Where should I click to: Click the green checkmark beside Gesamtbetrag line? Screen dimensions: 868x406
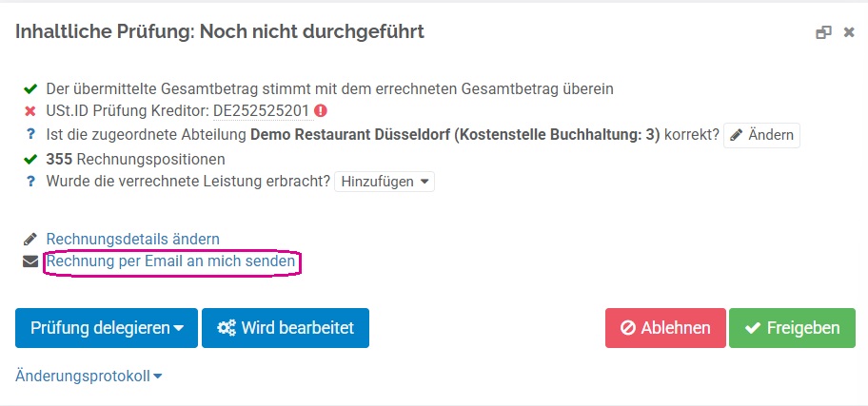[30, 88]
